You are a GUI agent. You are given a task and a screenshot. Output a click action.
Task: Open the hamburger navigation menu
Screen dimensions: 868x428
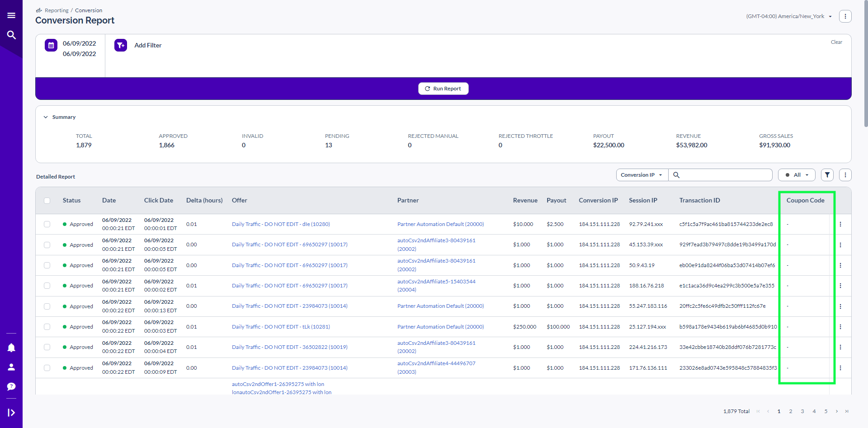pyautogui.click(x=11, y=15)
